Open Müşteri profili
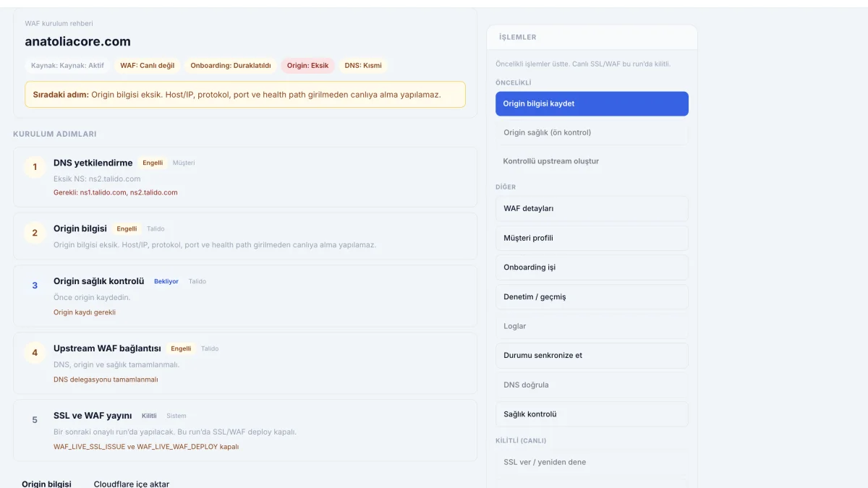868x488 pixels. (x=592, y=238)
